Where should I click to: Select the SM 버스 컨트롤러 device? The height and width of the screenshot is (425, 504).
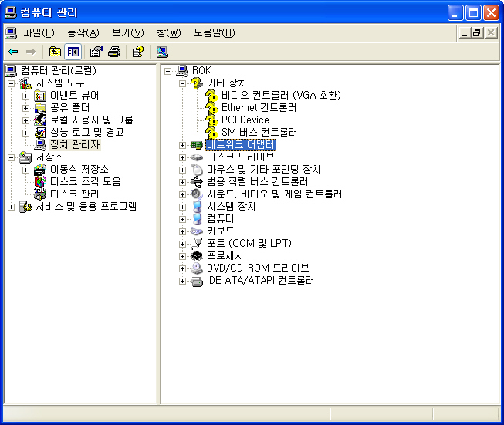(259, 132)
